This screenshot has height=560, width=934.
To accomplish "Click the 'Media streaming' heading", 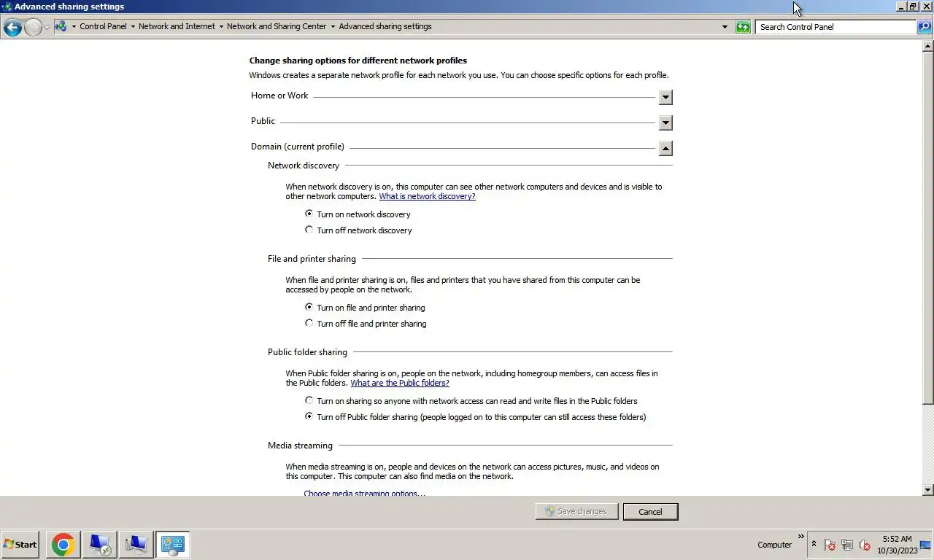I will [x=300, y=446].
